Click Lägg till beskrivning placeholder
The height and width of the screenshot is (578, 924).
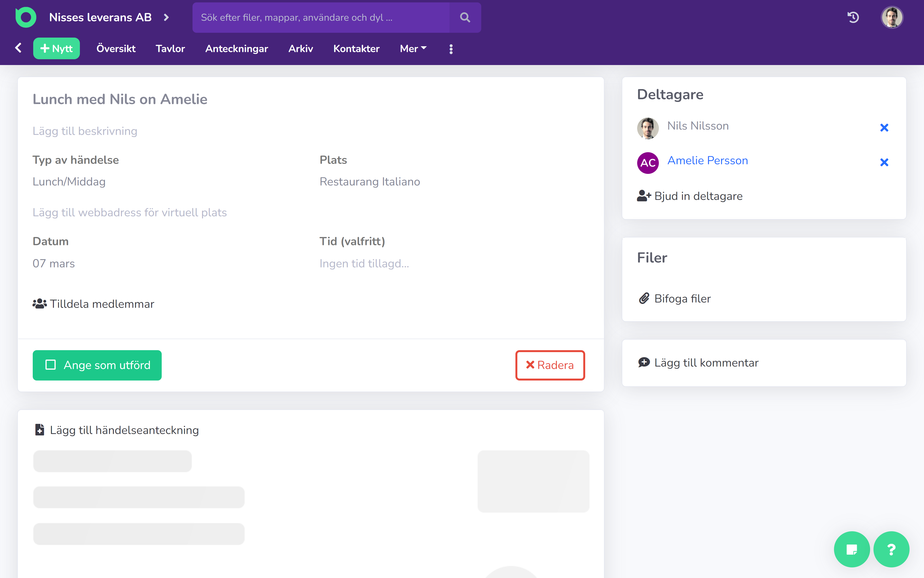click(x=85, y=131)
